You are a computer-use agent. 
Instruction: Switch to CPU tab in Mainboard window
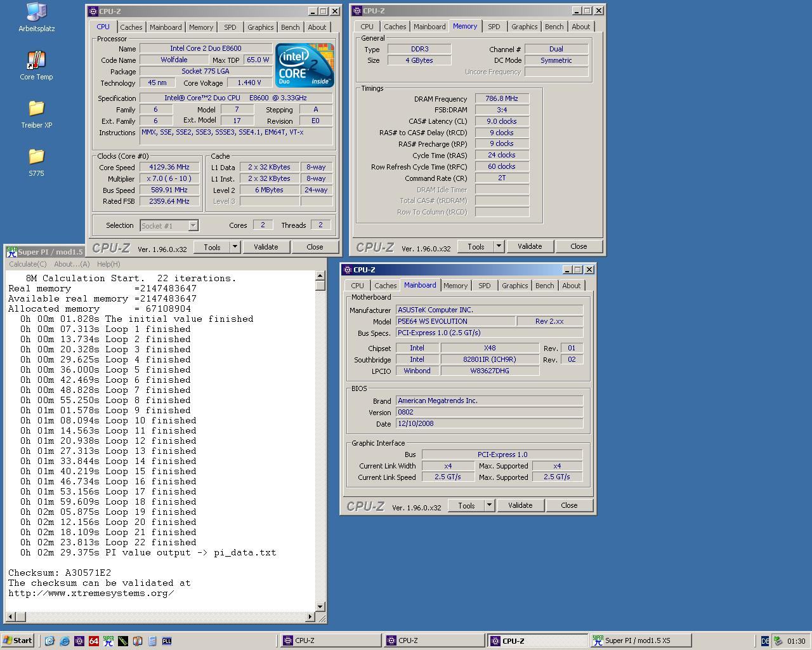[358, 286]
